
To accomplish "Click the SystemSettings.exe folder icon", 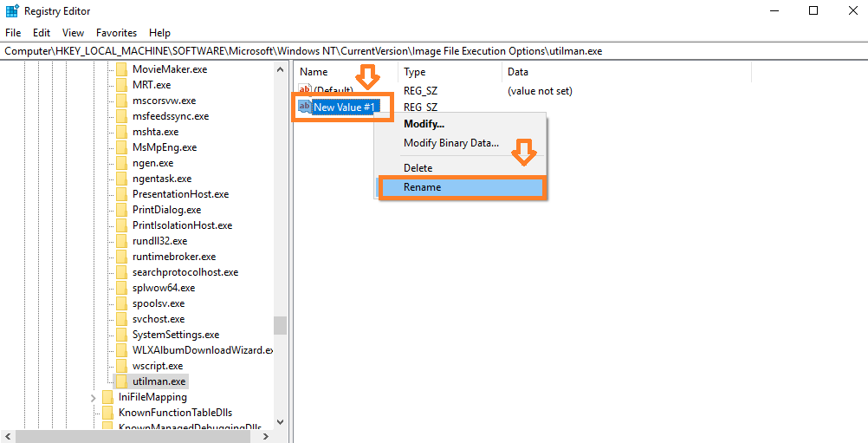I will point(121,335).
